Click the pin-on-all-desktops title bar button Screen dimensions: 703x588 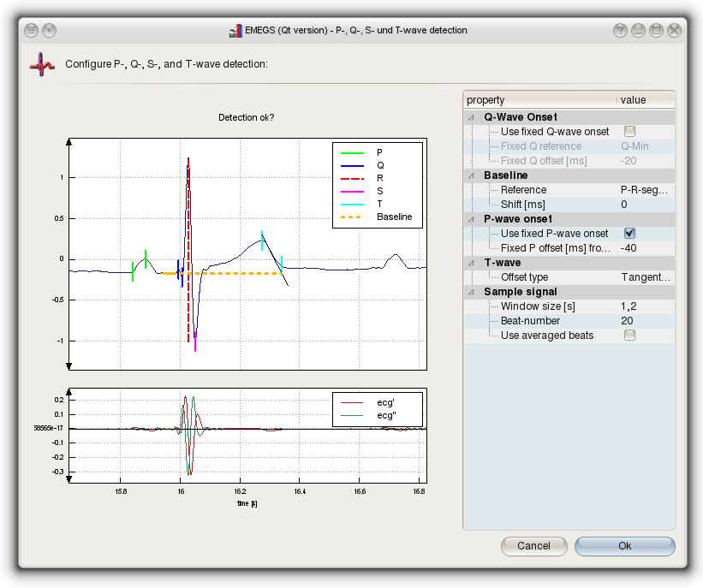click(x=50, y=30)
